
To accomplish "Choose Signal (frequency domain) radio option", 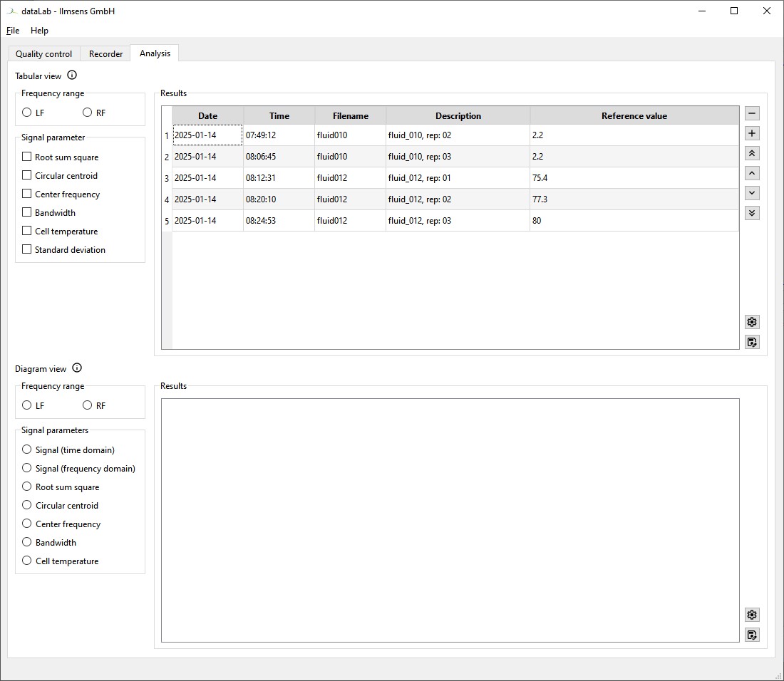I will tap(27, 468).
